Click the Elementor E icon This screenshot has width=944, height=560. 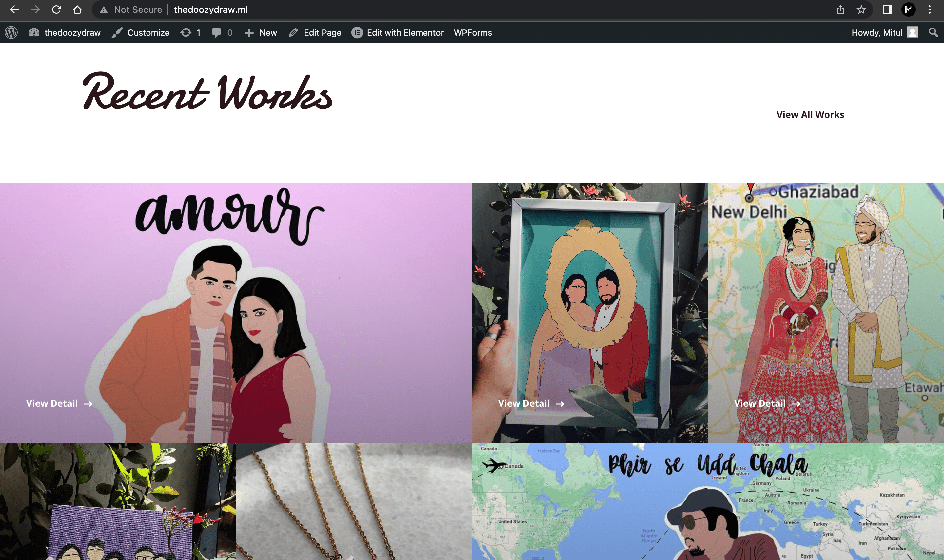coord(358,33)
